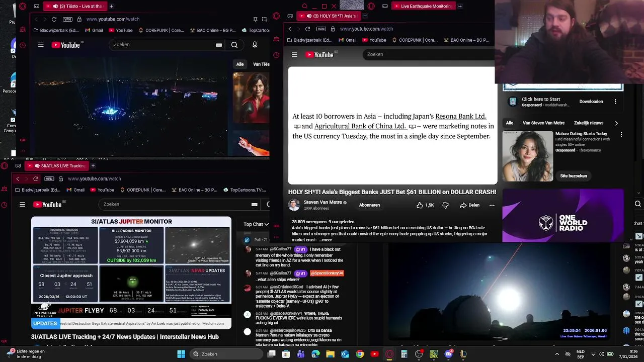644x362 pixels.
Task: Click pin icon in Tiësto window address bar
Action: [x=256, y=19]
